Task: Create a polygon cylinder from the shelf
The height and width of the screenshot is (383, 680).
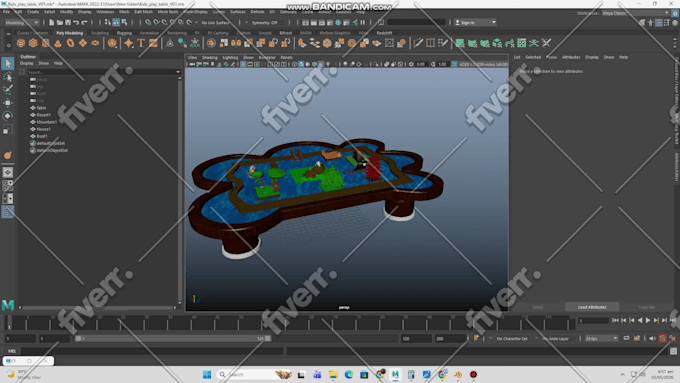Action: 46,43
